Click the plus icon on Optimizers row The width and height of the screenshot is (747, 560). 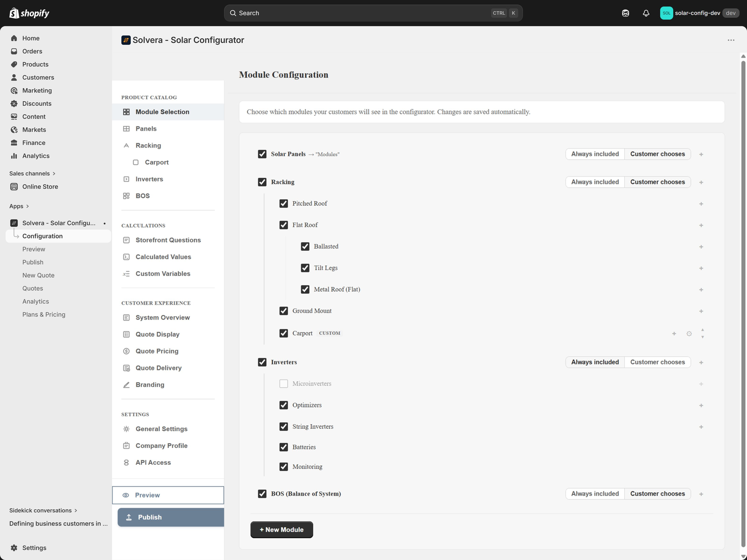click(x=701, y=406)
